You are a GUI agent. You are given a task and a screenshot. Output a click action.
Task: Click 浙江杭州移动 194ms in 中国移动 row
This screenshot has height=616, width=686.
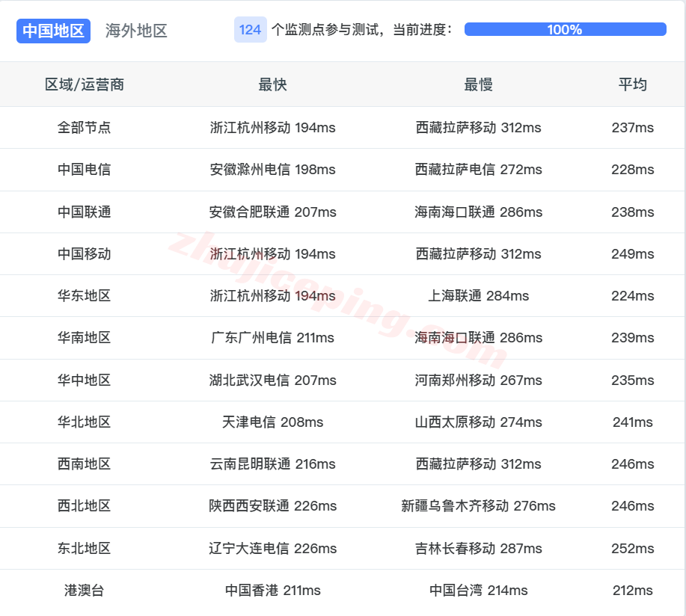coord(272,254)
